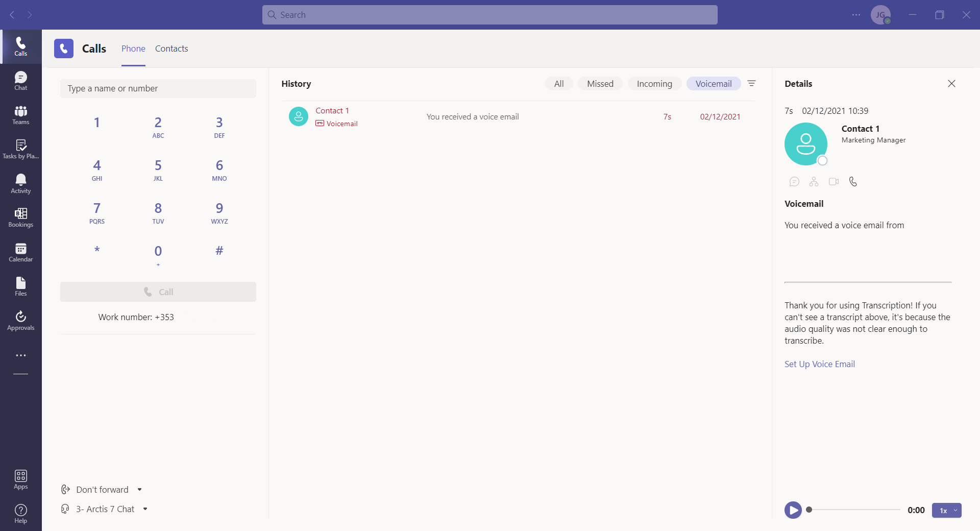Image resolution: width=980 pixels, height=531 pixels.
Task: Dial digit 3 DEF on keypad
Action: click(219, 127)
